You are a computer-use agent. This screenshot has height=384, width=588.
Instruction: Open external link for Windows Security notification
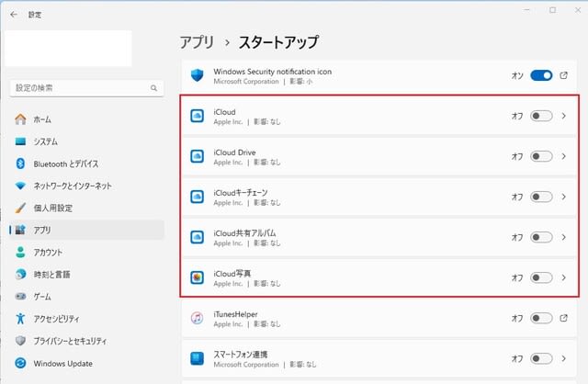point(563,75)
